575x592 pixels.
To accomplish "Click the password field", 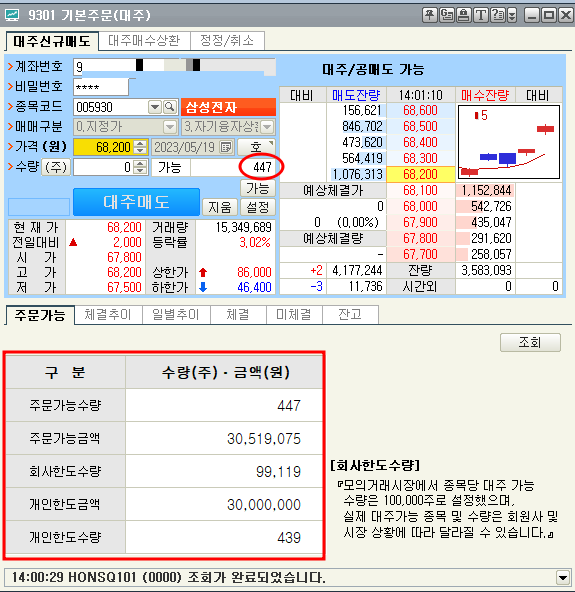I will [101, 87].
